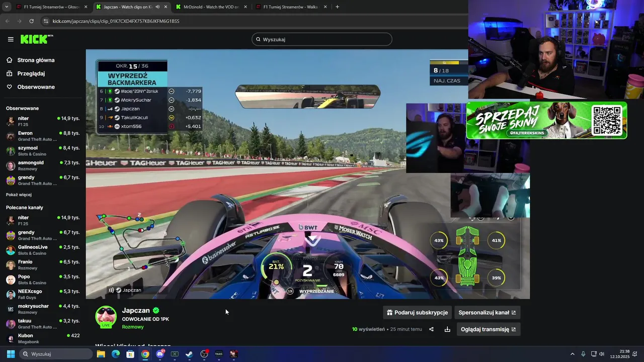644x362 pixels.
Task: Open Steam from taskbar
Action: point(189,354)
